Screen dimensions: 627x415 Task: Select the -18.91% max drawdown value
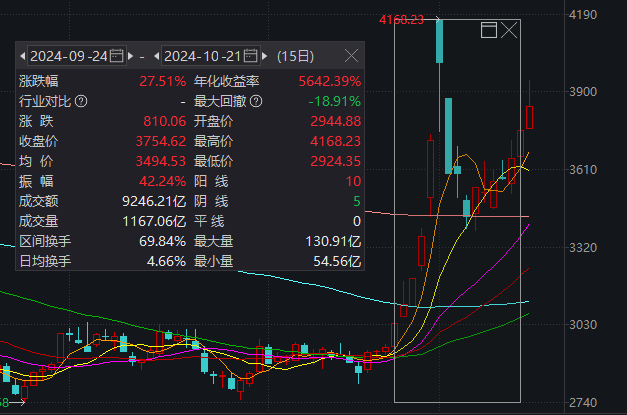(335, 101)
